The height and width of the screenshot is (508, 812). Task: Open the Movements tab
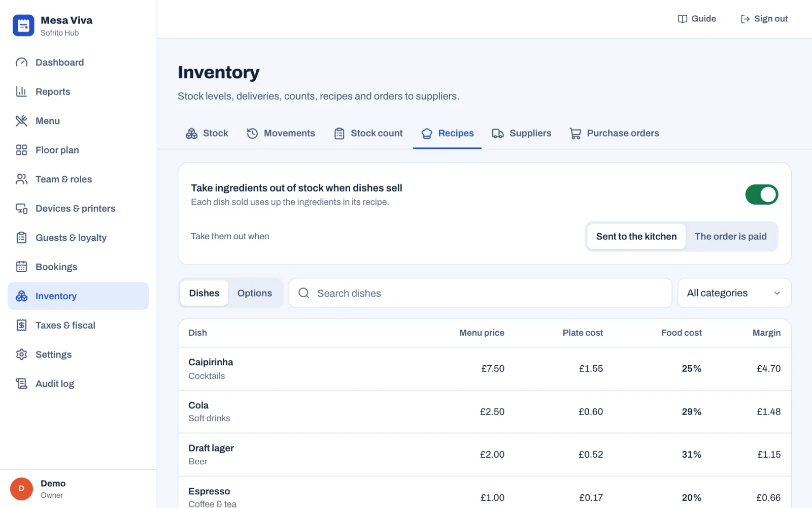coord(281,134)
